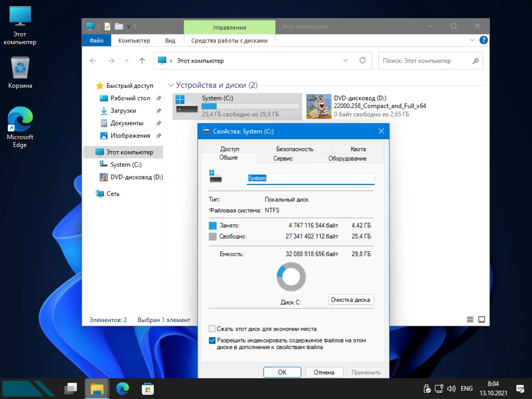Viewport: 532px width, 399px height.
Task: Click the search magnifier icon
Action: (475, 61)
